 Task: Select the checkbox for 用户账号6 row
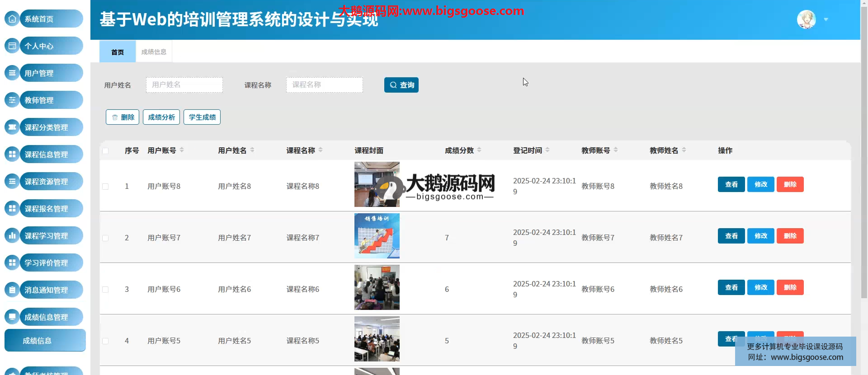[x=105, y=290]
